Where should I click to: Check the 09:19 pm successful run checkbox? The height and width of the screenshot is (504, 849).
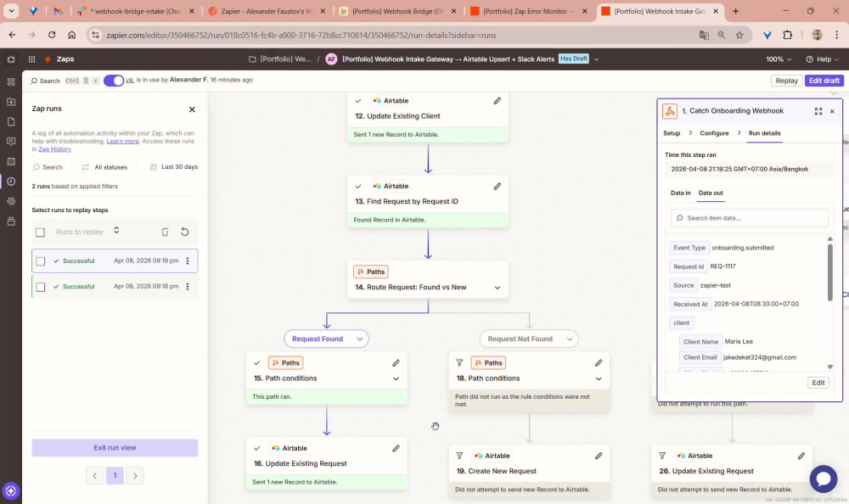click(40, 261)
